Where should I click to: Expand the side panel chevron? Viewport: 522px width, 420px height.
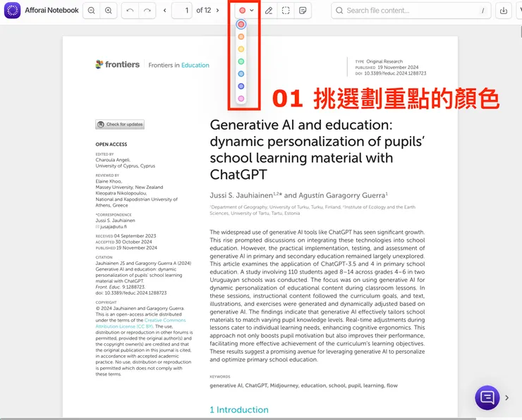(x=506, y=397)
